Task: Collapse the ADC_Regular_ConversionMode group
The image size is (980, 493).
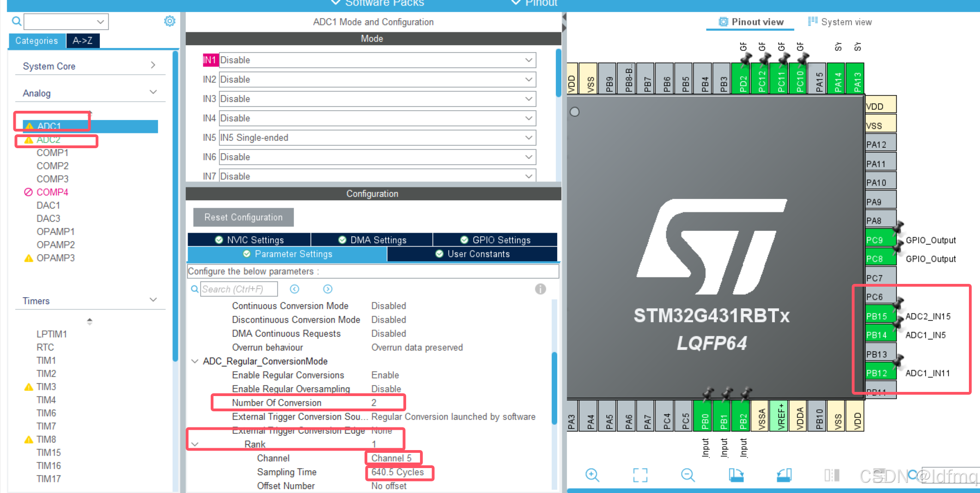Action: (195, 361)
